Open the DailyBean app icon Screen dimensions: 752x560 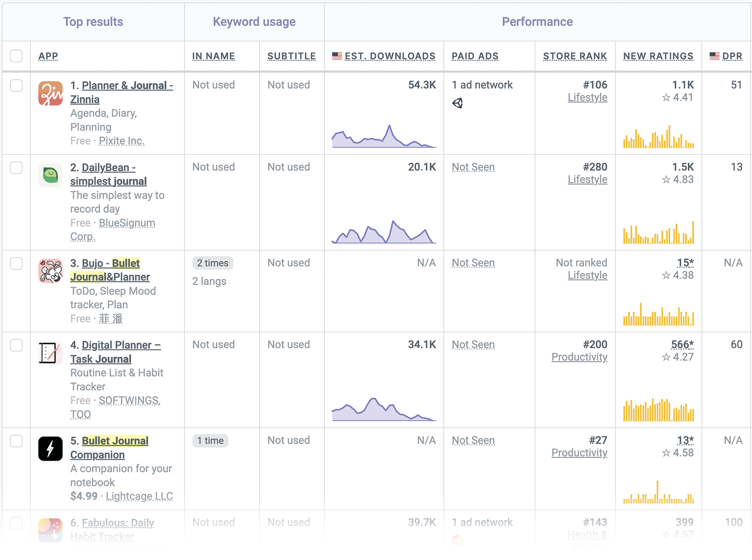pos(50,175)
